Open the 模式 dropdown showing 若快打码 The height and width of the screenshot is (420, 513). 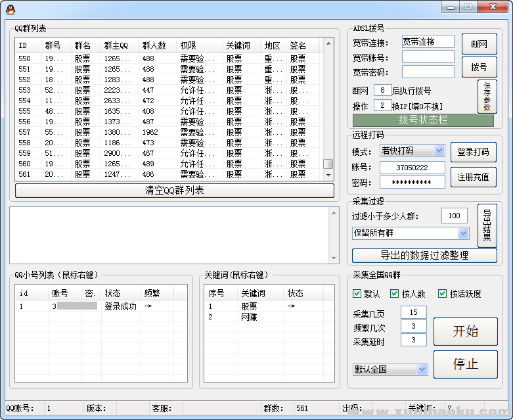(439, 151)
